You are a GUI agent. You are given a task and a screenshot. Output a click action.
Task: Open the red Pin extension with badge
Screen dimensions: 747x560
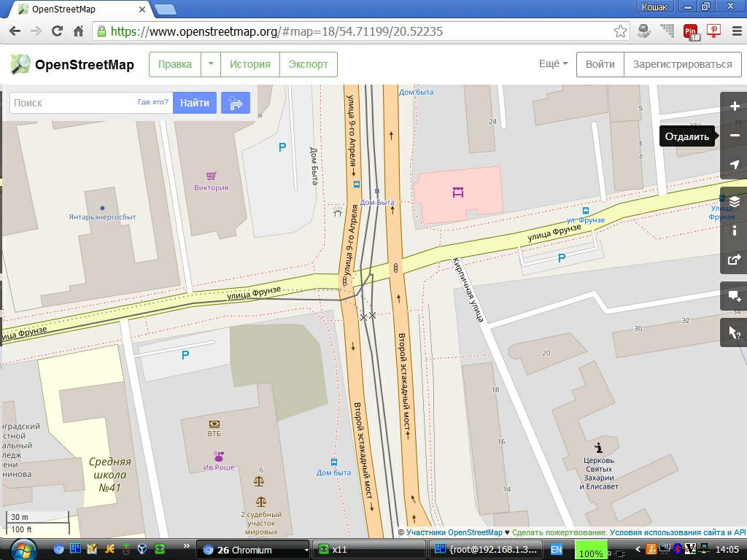691,32
